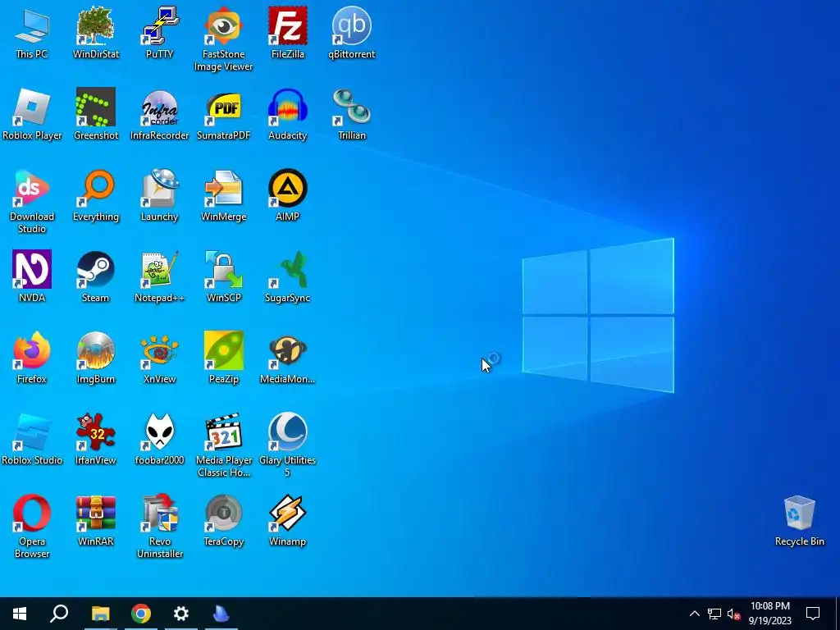Viewport: 840px width, 630px height.
Task: Open FastStone Image Viewer shortcut
Action: click(x=223, y=39)
